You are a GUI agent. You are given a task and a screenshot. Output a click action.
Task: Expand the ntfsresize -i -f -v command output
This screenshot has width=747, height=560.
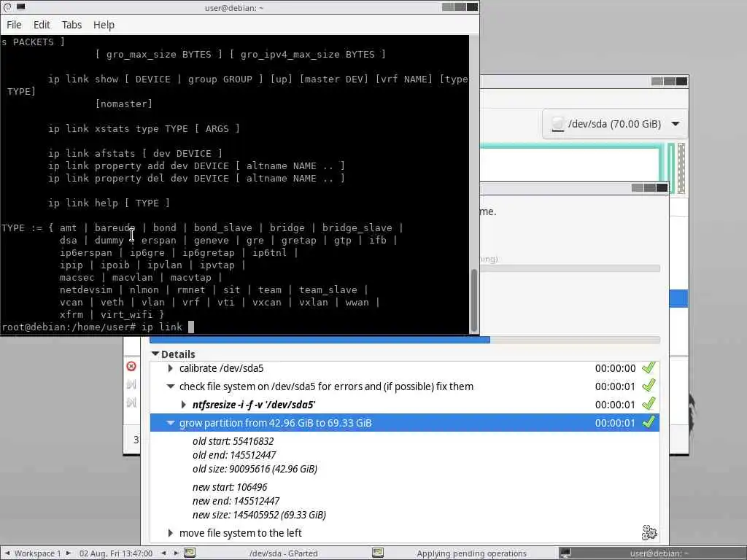[x=183, y=405]
